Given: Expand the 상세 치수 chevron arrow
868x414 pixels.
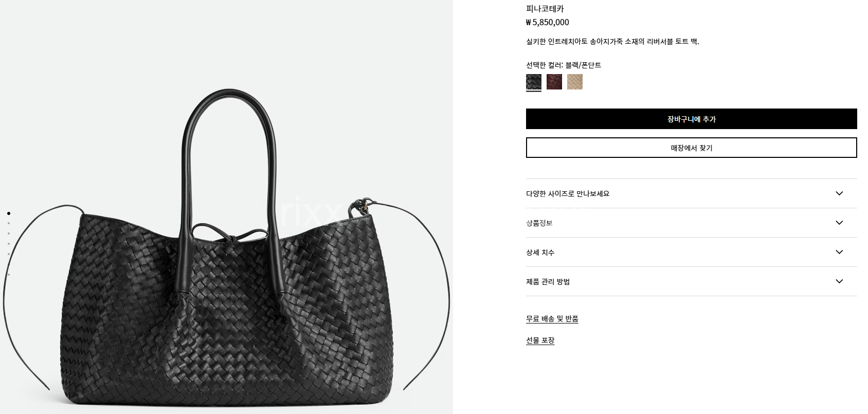Looking at the screenshot, I should [839, 252].
